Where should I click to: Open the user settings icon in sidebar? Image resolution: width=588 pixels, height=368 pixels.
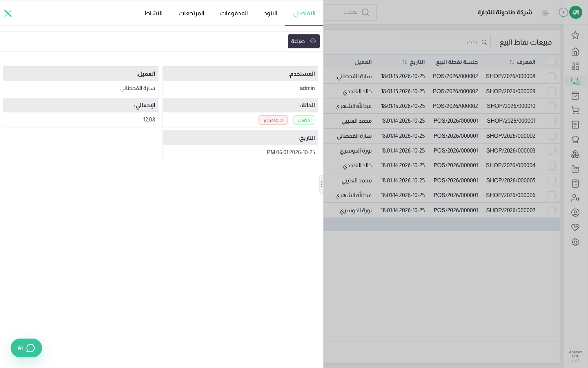click(575, 198)
